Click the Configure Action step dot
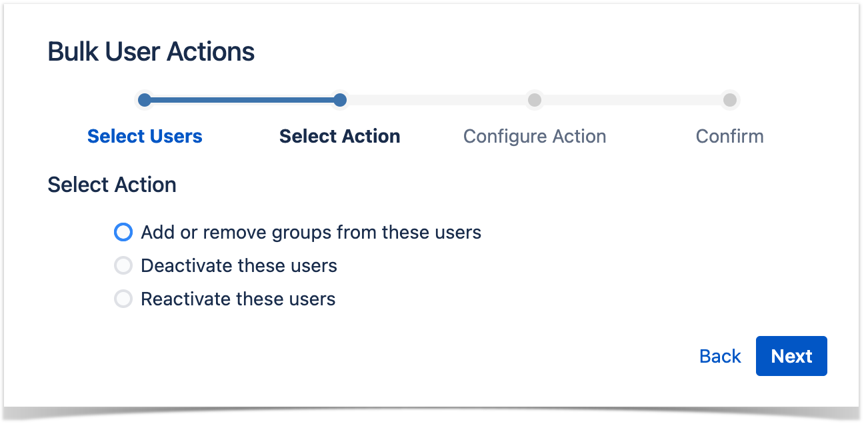 (534, 100)
